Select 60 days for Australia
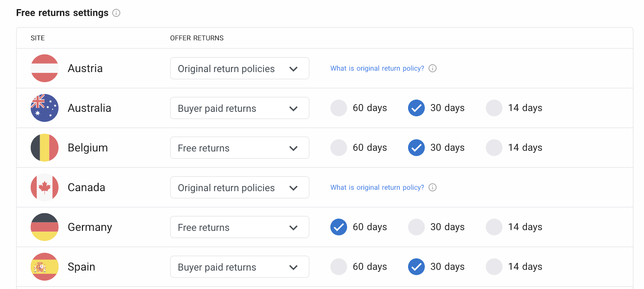This screenshot has height=289, width=644. [339, 108]
